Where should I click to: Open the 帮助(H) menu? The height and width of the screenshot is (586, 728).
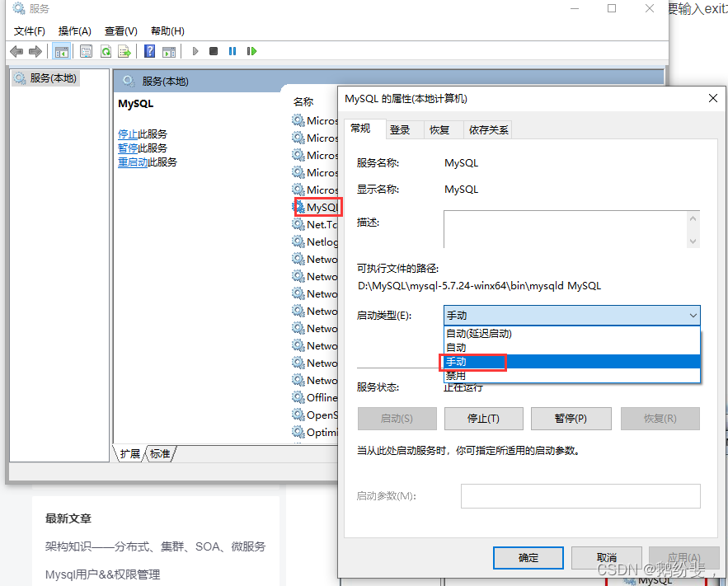[167, 31]
